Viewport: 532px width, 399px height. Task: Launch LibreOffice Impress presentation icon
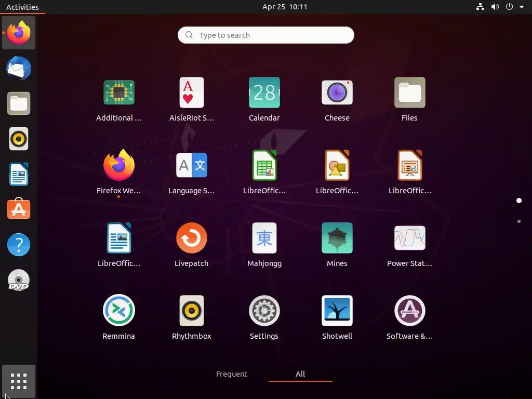[409, 165]
